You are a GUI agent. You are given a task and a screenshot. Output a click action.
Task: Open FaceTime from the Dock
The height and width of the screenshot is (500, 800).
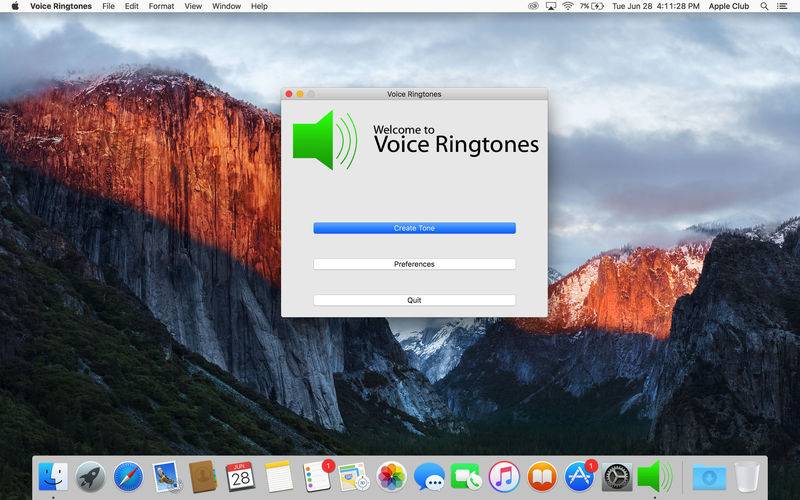click(466, 477)
